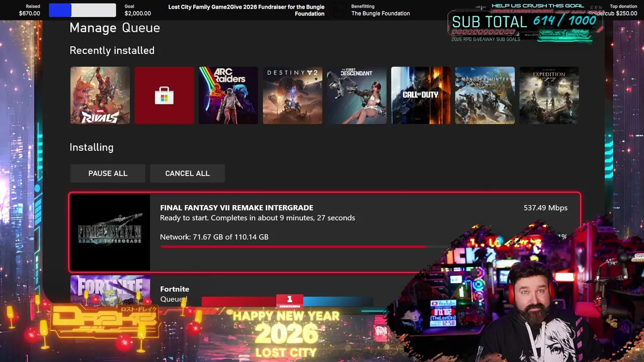Image resolution: width=644 pixels, height=362 pixels.
Task: Click the Recently installed heading
Action: coord(112,50)
